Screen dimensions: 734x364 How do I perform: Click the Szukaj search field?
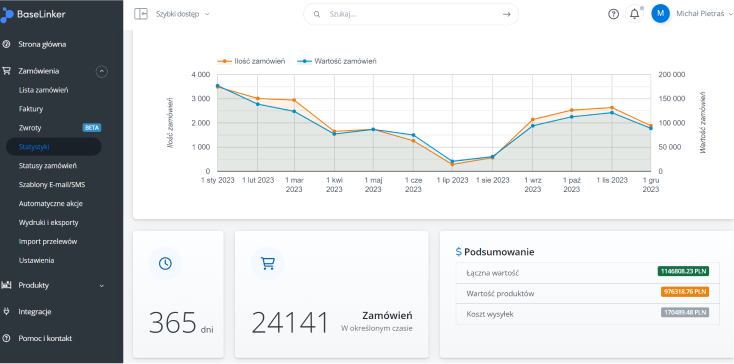click(411, 15)
